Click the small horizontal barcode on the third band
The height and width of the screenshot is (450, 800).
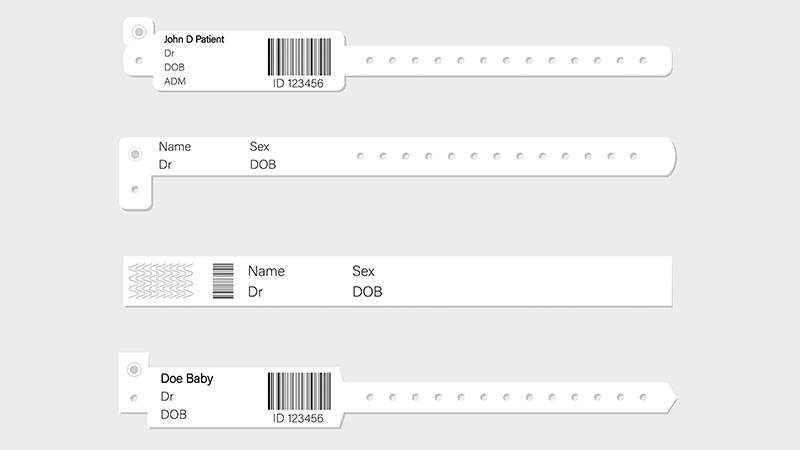pos(223,281)
